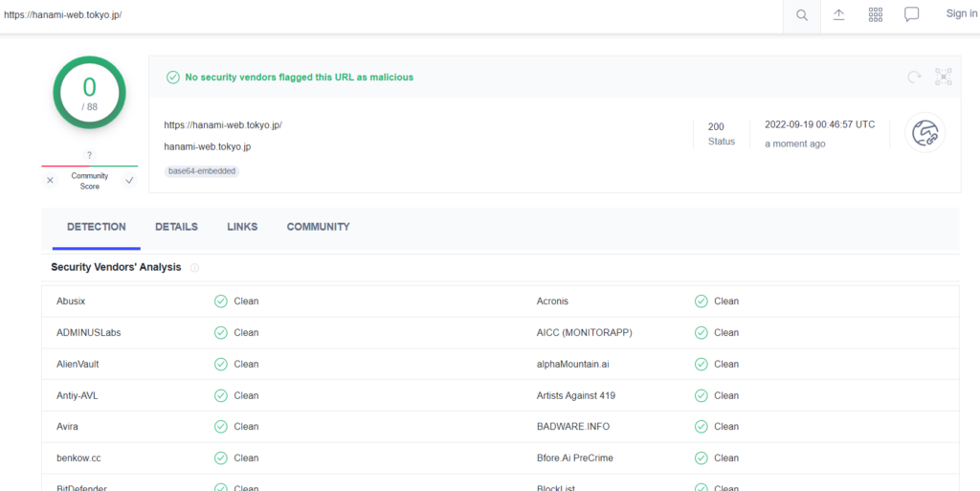980x491 pixels.
Task: Click the Bfore.Ai PreCrime clean check icon
Action: coord(702,458)
